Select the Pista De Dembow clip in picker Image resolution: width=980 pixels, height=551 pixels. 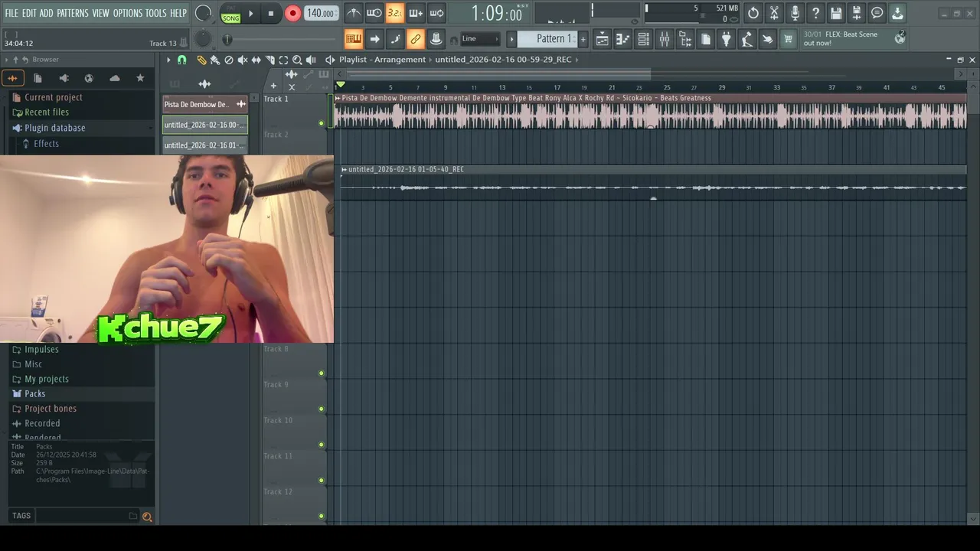pos(205,104)
